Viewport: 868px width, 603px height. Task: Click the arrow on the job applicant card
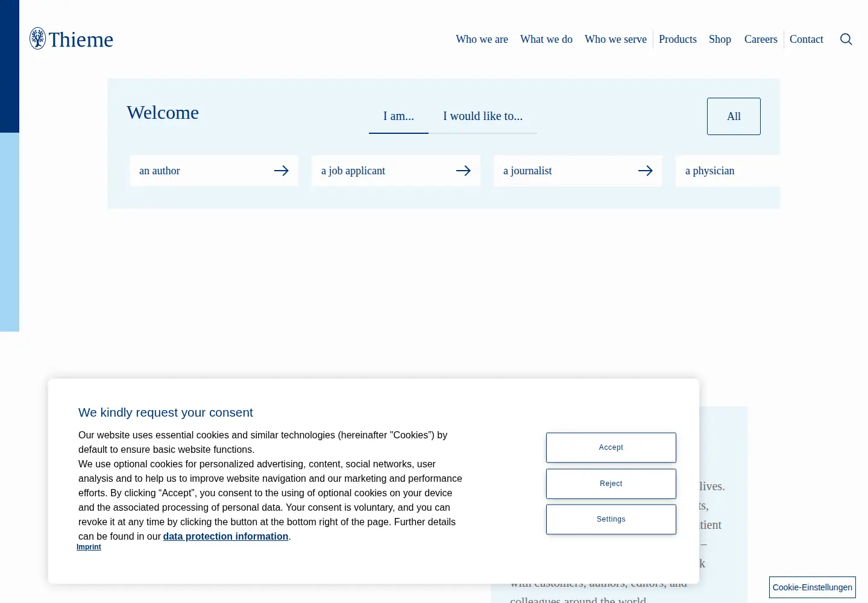[x=464, y=171]
